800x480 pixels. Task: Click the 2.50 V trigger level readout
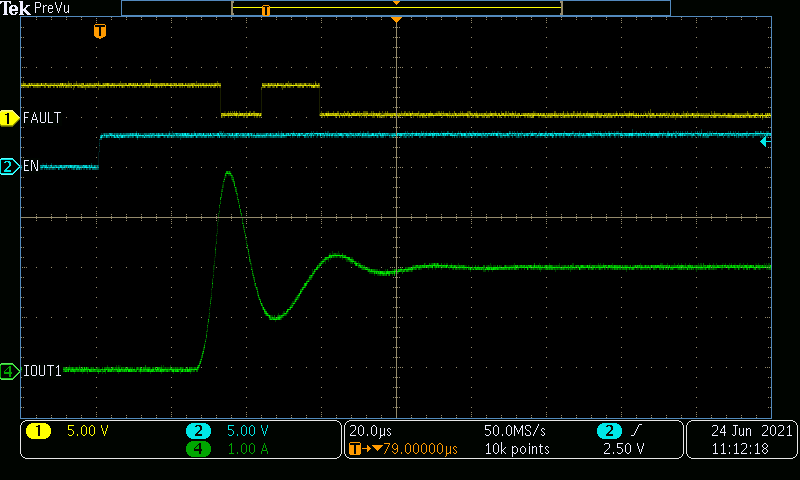coord(623,449)
